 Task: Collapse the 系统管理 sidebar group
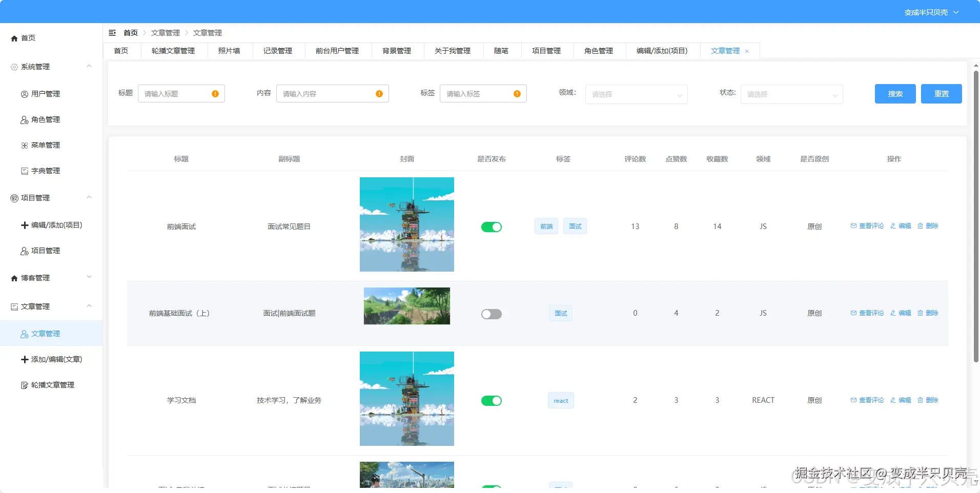pos(89,66)
